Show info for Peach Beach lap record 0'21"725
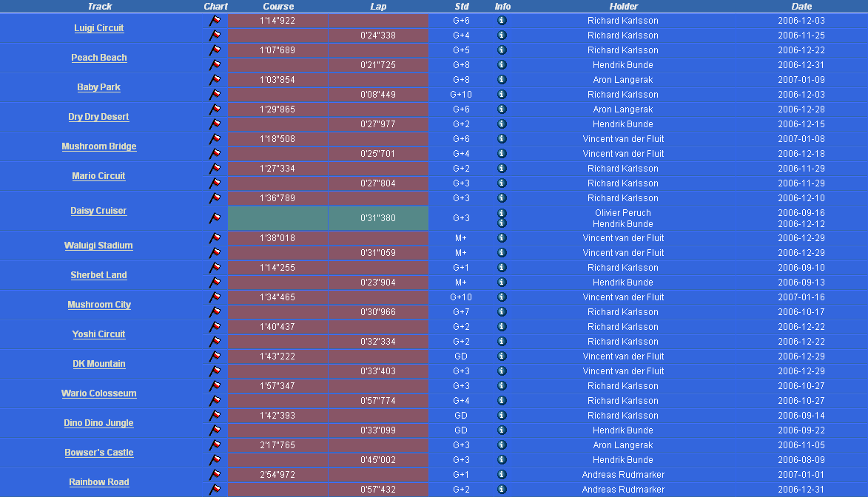The height and width of the screenshot is (497, 868). (x=502, y=65)
